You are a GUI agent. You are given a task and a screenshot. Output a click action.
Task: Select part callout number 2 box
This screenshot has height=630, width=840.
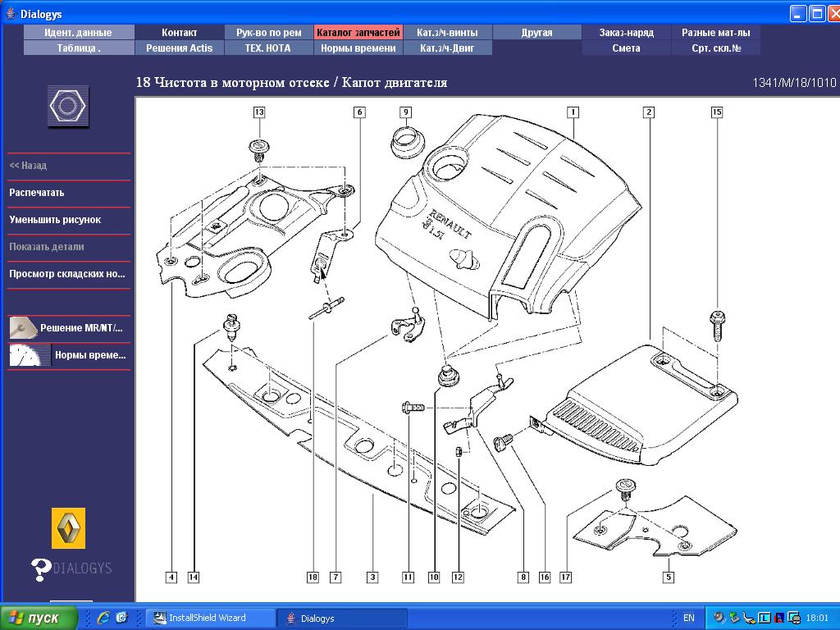tap(649, 112)
